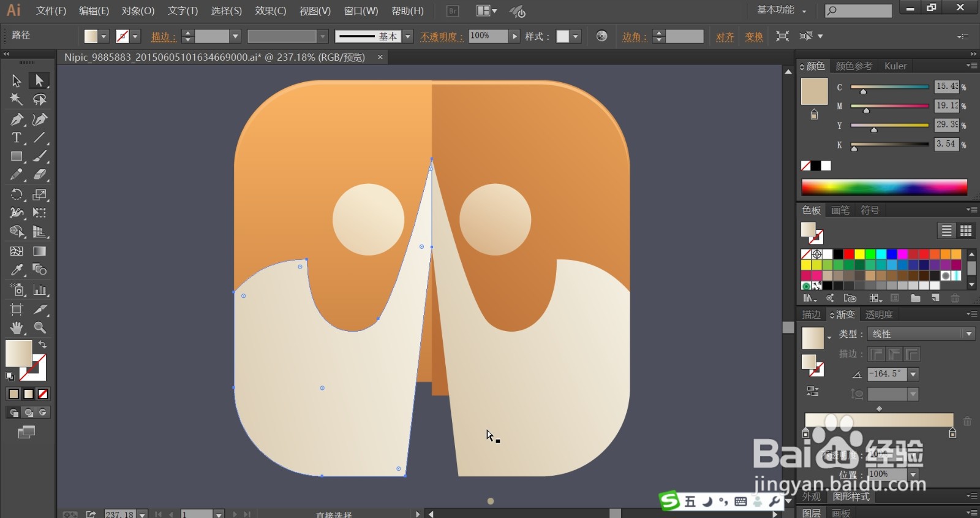Viewport: 980px width, 518px height.
Task: Open the 对象(O) menu
Action: pos(138,11)
